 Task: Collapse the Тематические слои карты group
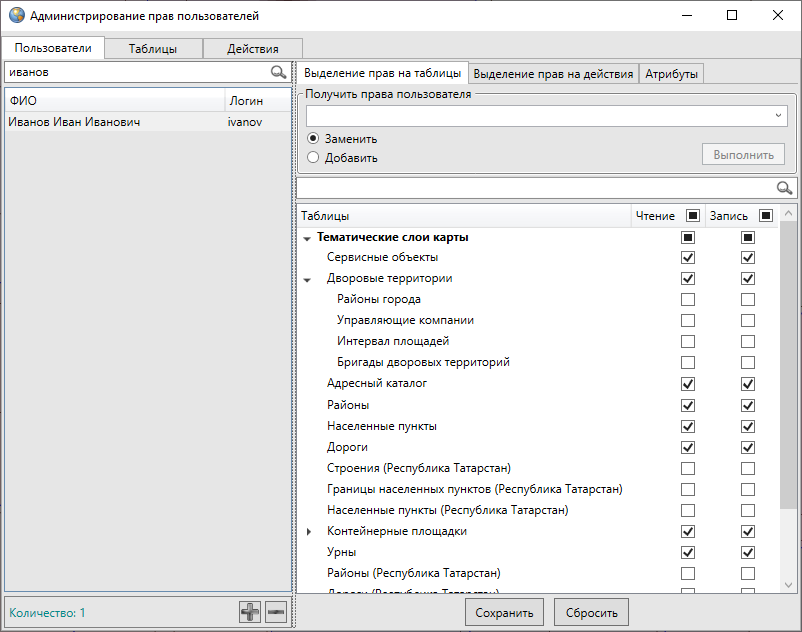tap(307, 238)
